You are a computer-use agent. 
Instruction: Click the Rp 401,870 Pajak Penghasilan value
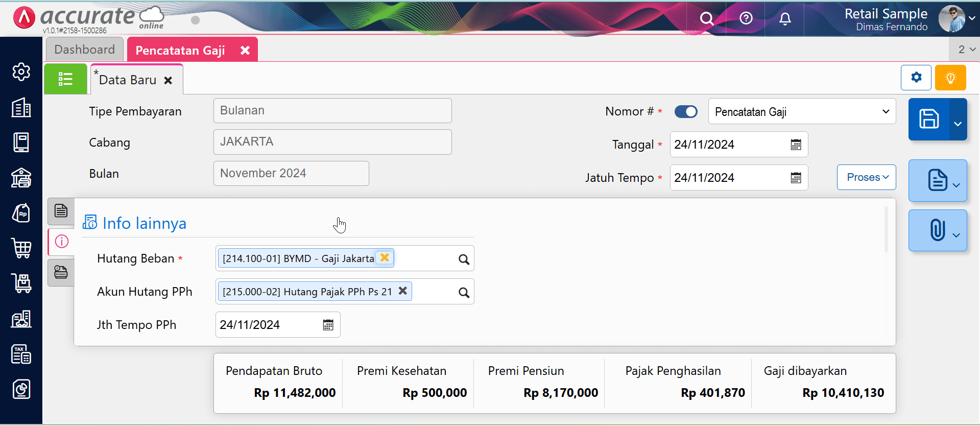pyautogui.click(x=713, y=393)
